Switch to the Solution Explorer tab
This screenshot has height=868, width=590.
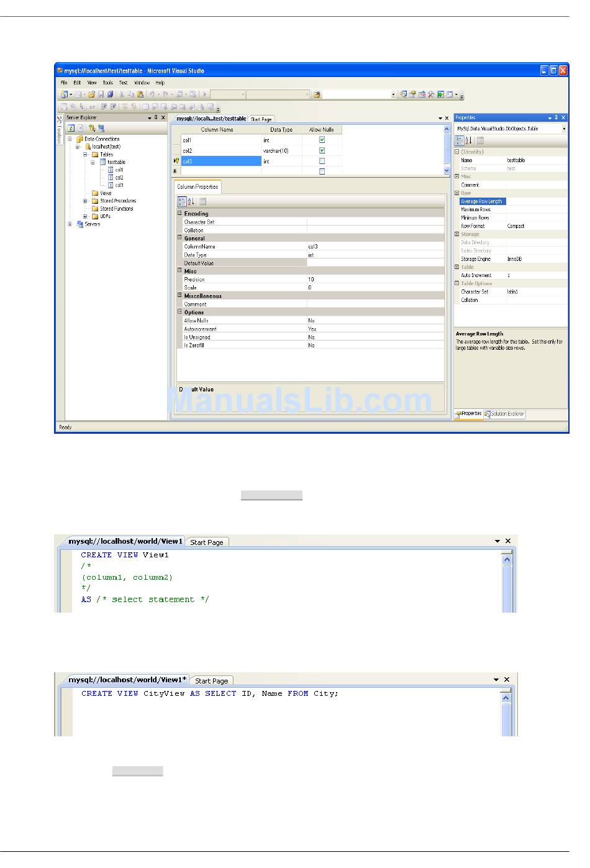(x=504, y=414)
